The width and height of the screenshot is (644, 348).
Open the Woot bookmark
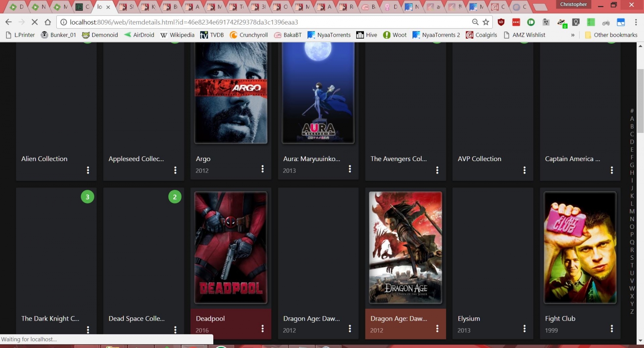[395, 35]
